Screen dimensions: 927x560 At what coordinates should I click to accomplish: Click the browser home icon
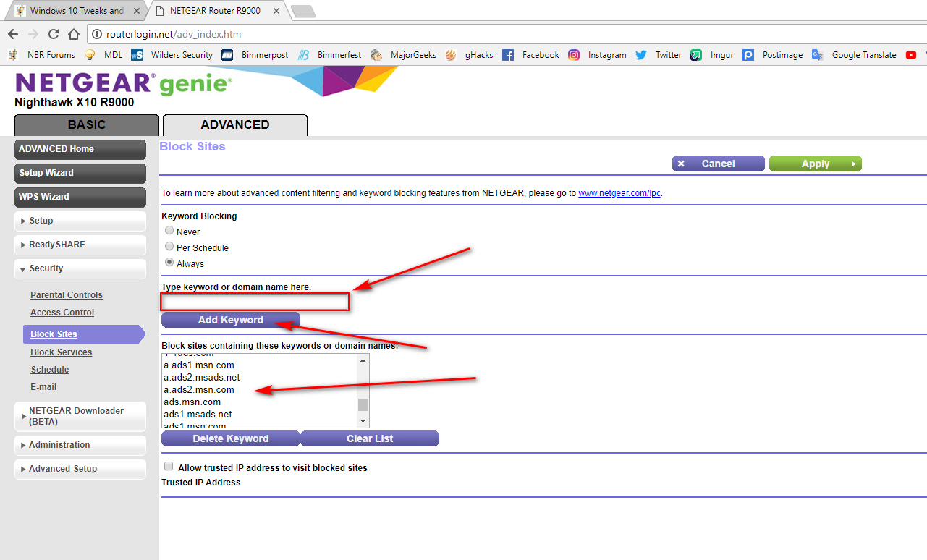(x=73, y=34)
